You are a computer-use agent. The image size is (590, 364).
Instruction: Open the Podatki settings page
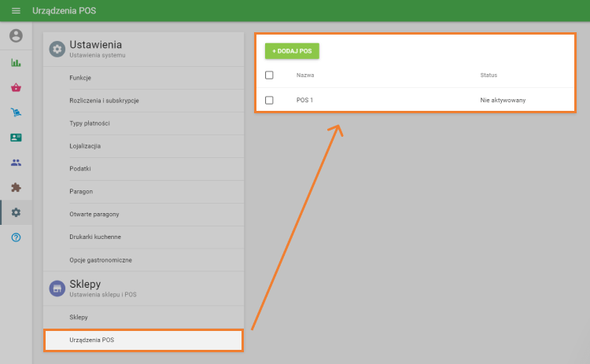pos(80,169)
